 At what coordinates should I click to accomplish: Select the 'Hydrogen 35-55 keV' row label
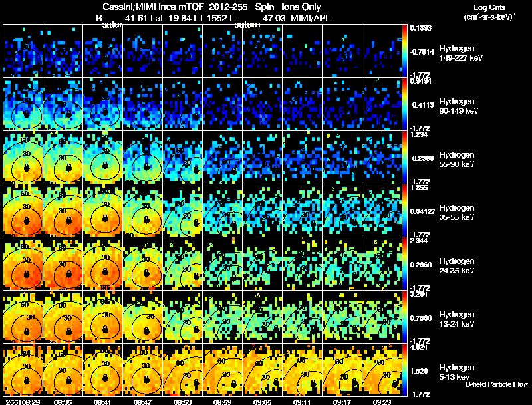click(x=457, y=213)
